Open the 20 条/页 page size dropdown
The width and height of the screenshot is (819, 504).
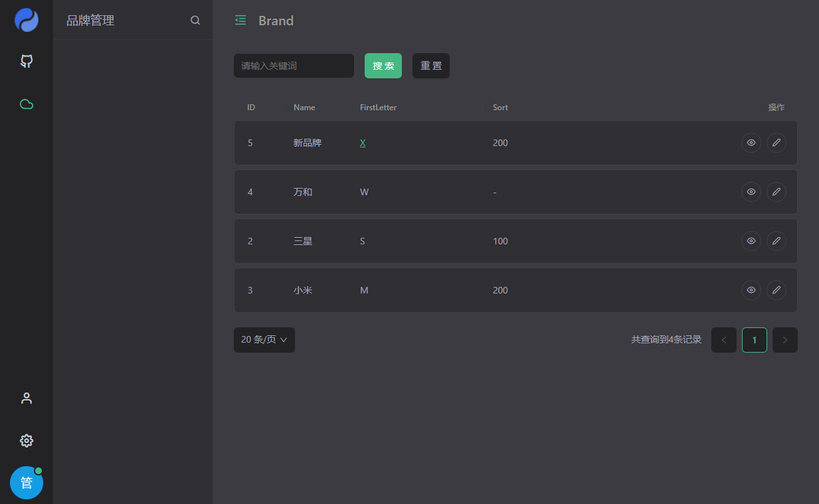click(x=264, y=340)
